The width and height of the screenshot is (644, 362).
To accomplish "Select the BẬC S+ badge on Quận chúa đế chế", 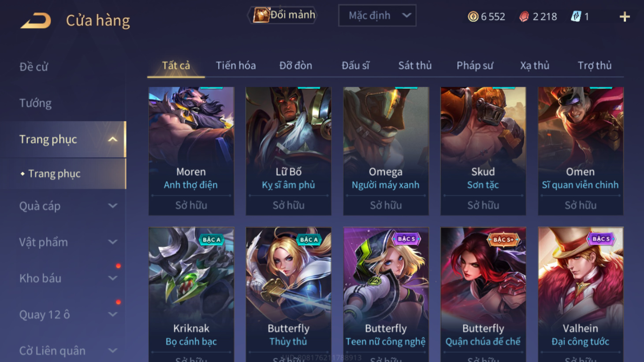I will 503,240.
